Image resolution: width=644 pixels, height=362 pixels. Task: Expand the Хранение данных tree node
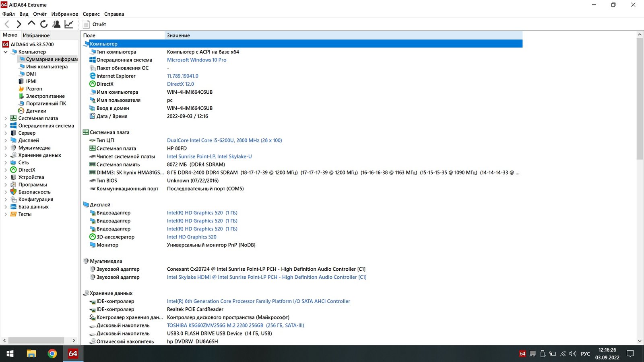click(5, 155)
